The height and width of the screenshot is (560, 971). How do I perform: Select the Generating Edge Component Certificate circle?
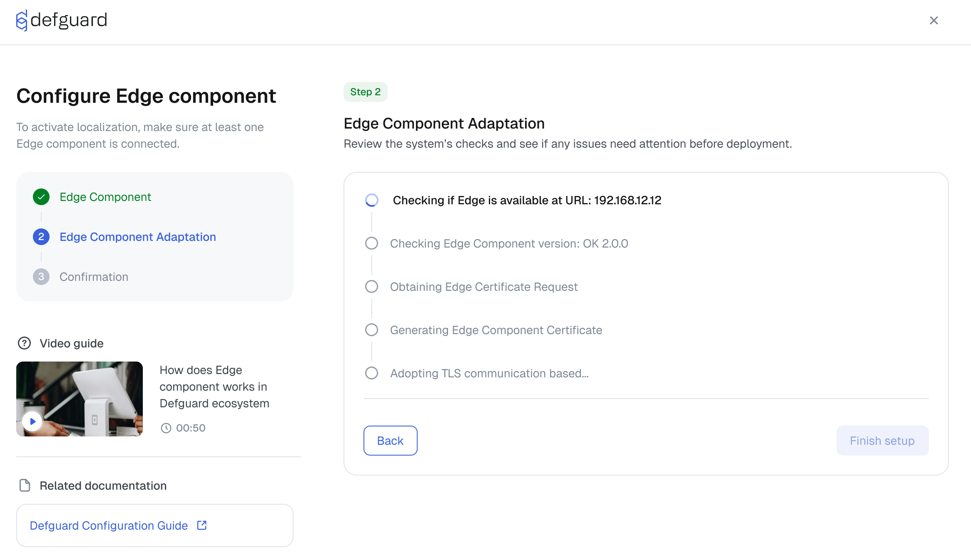[x=371, y=330]
